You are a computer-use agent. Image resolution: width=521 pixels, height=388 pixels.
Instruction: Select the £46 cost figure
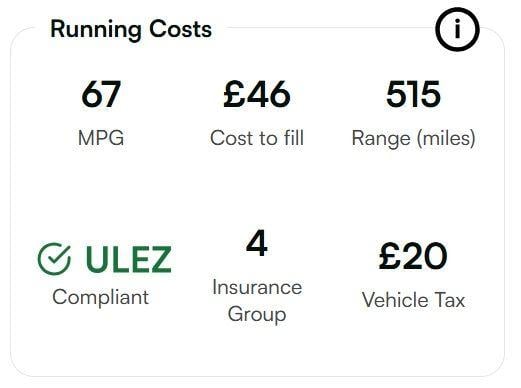tap(257, 94)
